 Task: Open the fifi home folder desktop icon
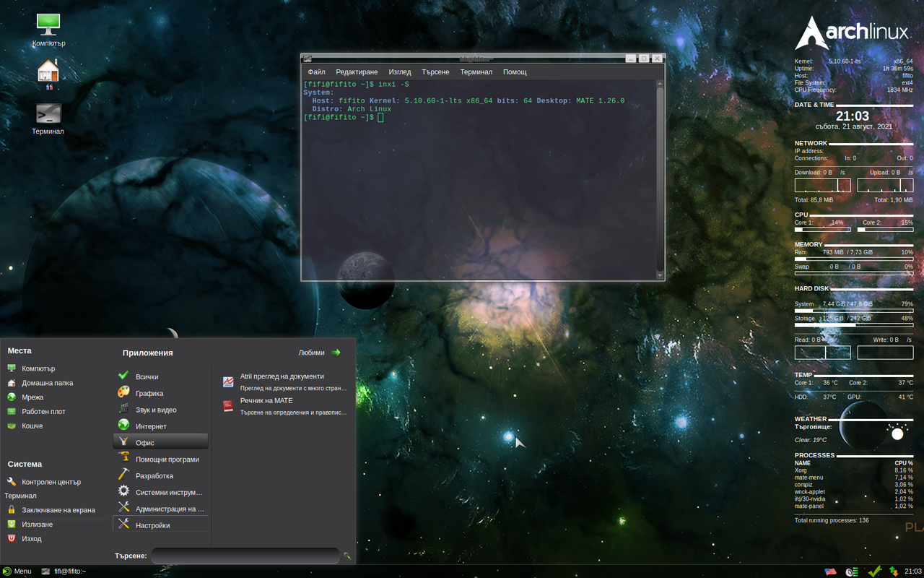coord(48,74)
